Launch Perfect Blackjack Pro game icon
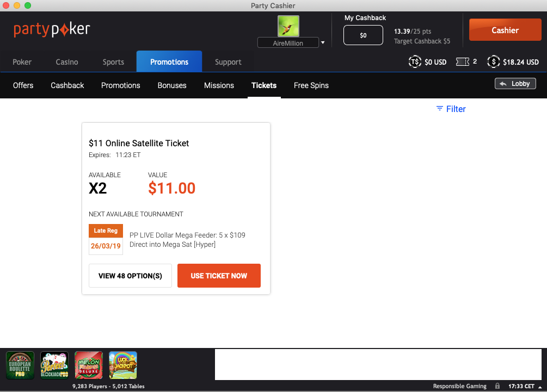The image size is (547, 392). [x=54, y=365]
